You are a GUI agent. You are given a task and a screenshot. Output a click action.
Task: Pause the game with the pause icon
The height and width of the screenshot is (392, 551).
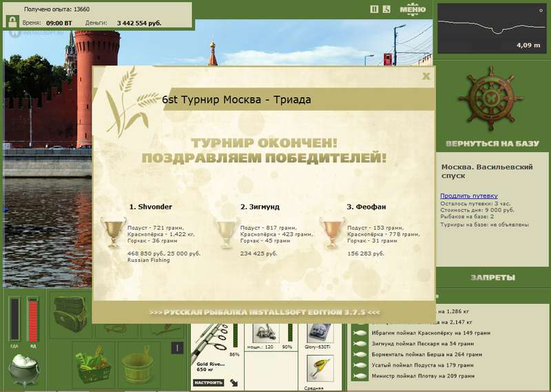[374, 9]
